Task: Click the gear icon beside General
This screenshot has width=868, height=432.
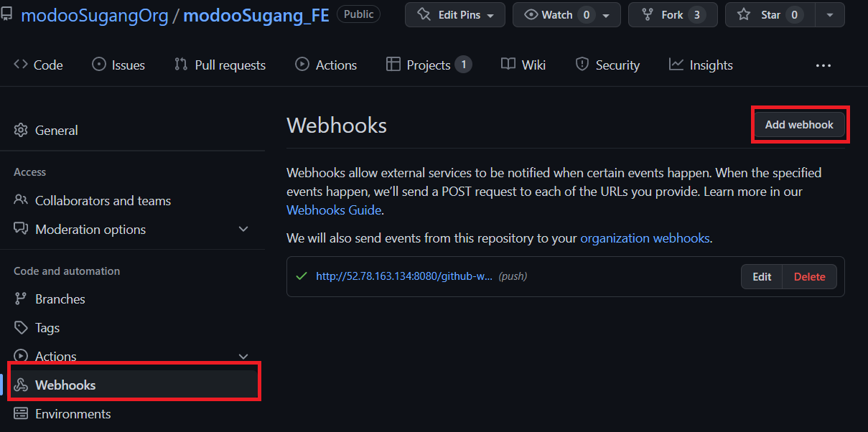Action: [x=21, y=130]
